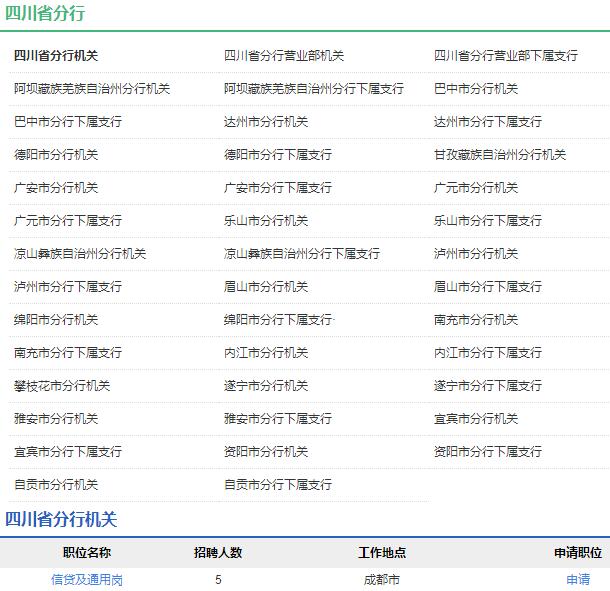Select 巴中市分行机关 link

pos(476,89)
